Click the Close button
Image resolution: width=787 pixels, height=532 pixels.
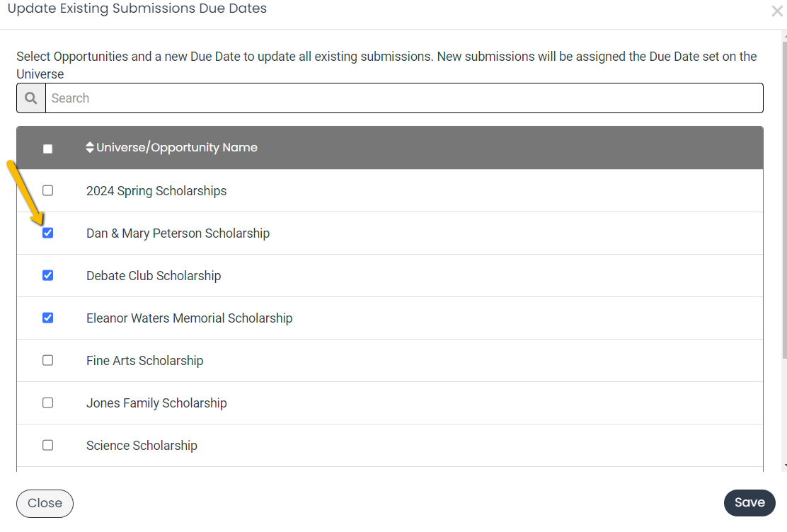click(x=45, y=504)
